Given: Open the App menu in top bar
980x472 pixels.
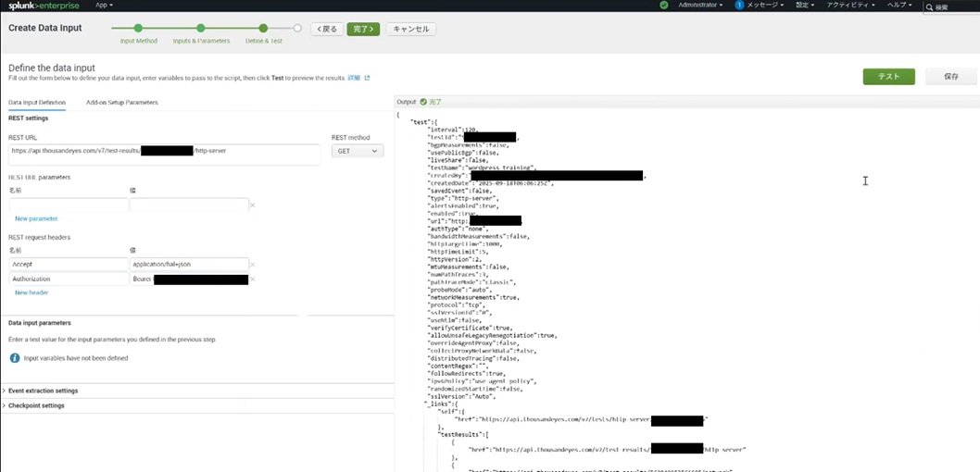Looking at the screenshot, I should (x=104, y=6).
